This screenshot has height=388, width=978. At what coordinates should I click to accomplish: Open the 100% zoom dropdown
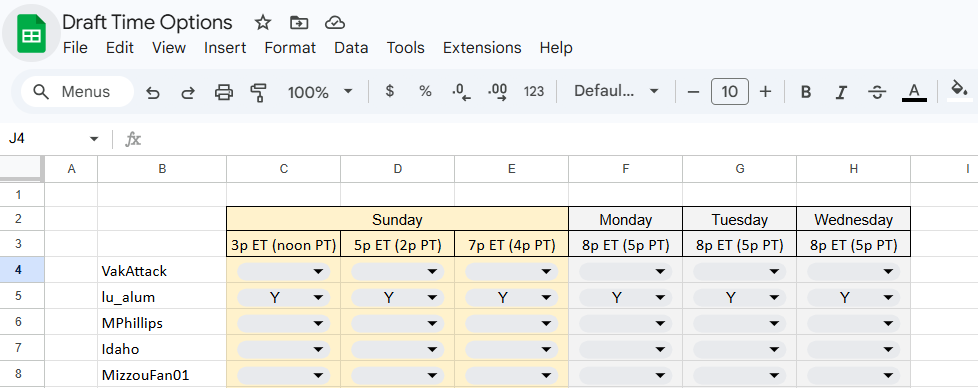pos(320,92)
